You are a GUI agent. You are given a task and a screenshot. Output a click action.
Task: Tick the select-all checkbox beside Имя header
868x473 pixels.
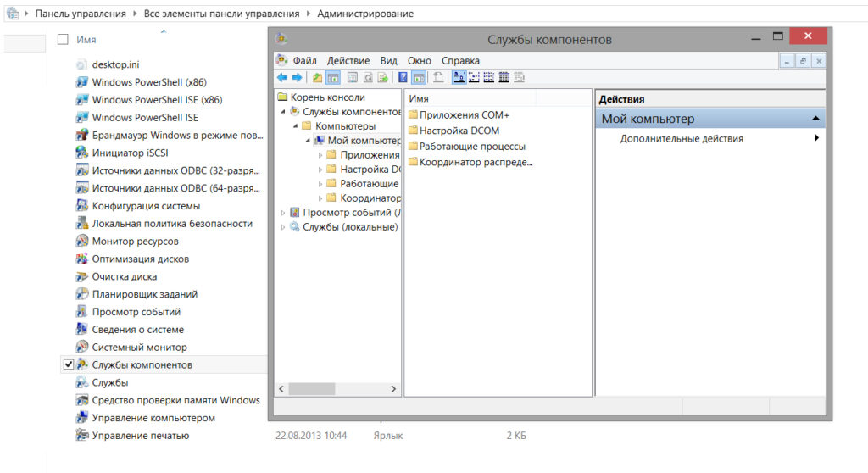pos(63,39)
